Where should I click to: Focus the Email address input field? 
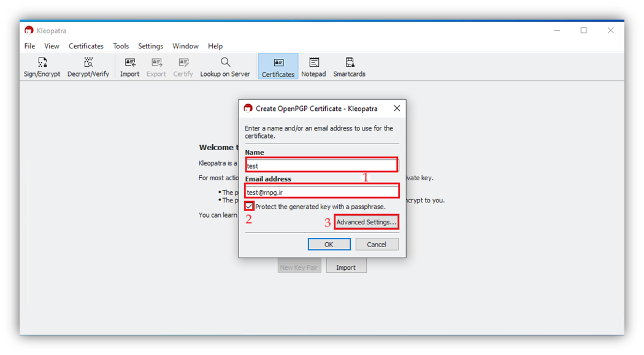coord(322,192)
